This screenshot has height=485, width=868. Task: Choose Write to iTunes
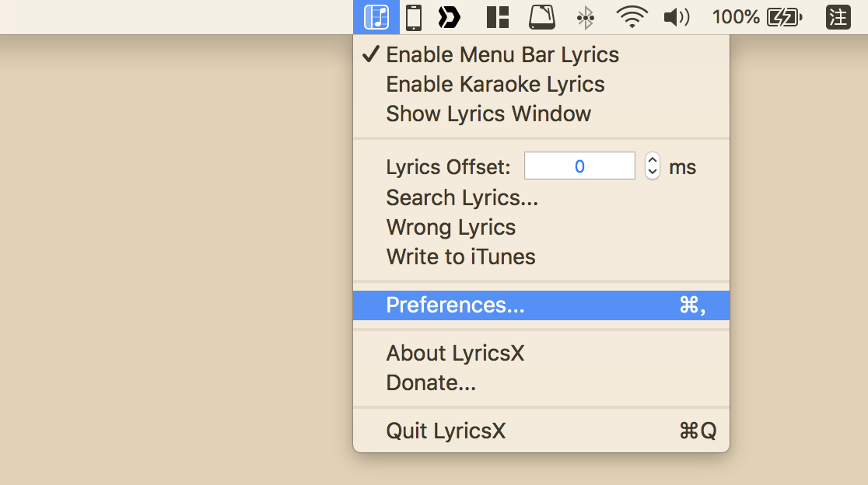(x=460, y=257)
